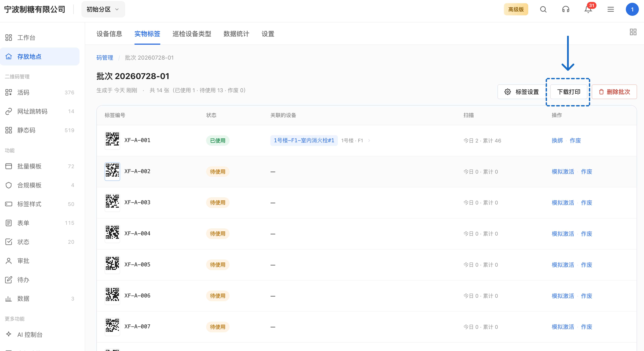Click 活码 count 376 in sidebar
The height and width of the screenshot is (351, 644).
click(69, 93)
